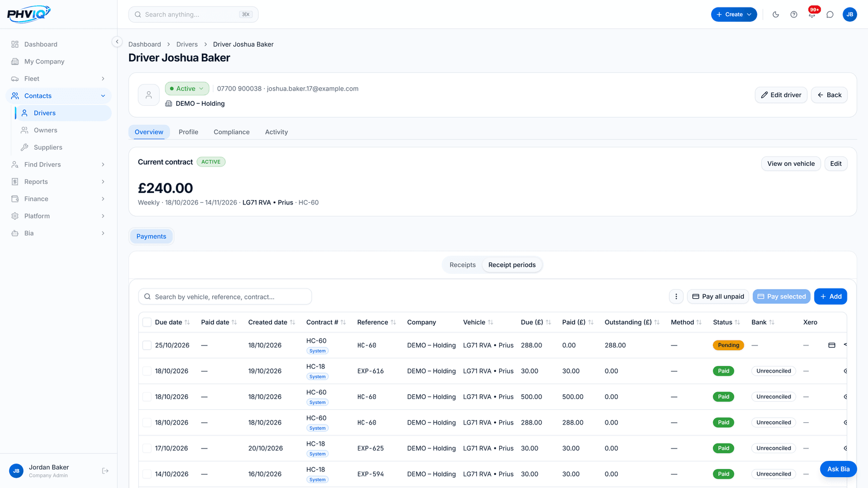Expand the Reports sidebar section

click(x=59, y=182)
